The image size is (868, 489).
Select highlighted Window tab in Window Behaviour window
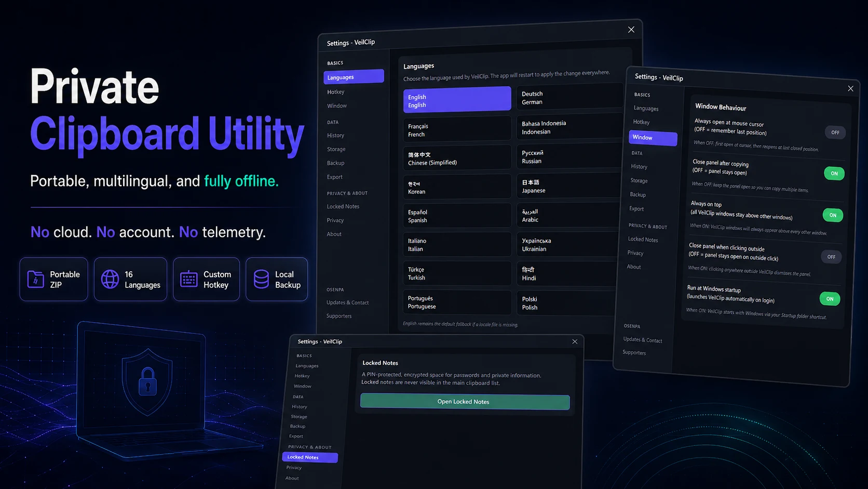653,138
